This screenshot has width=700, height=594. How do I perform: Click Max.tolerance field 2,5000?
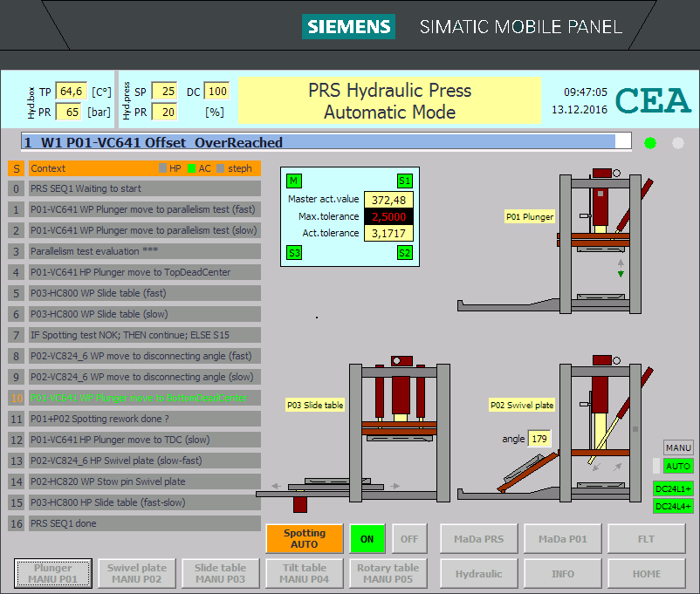388,216
